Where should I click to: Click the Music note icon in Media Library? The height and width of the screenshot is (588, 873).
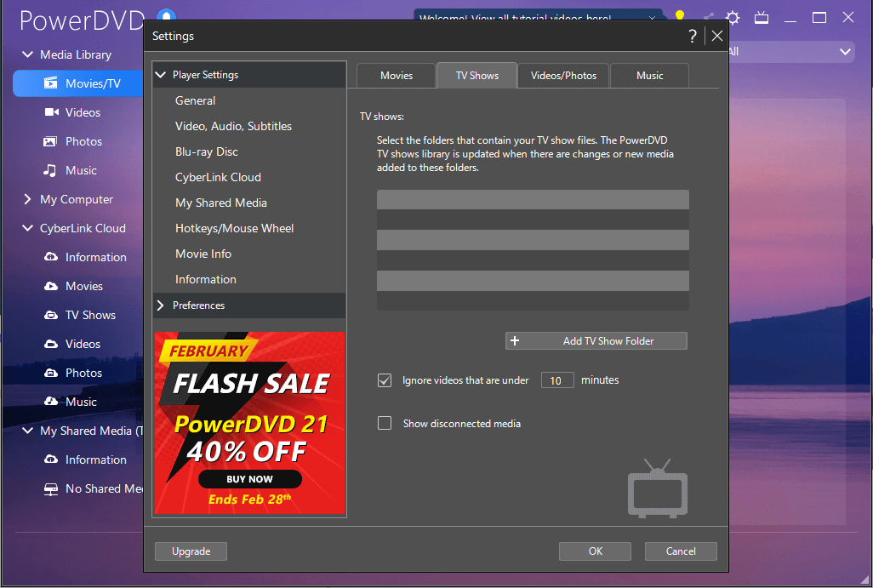pyautogui.click(x=50, y=170)
